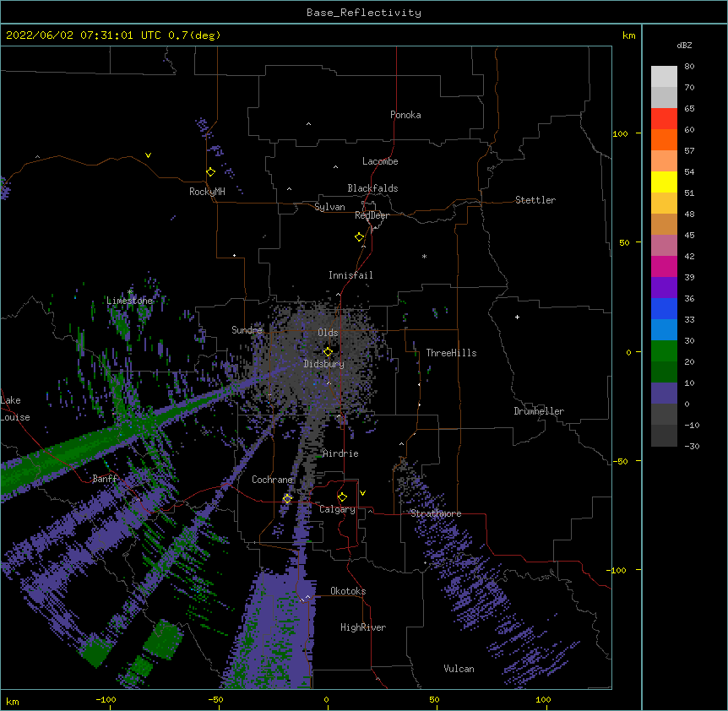The image size is (728, 711).
Task: Click the ThreeHills label
Action: 451,353
